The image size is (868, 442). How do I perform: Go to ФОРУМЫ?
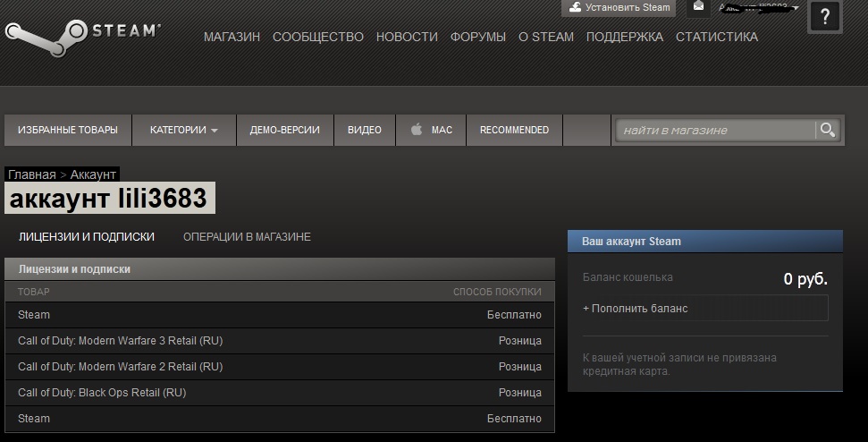pos(477,37)
